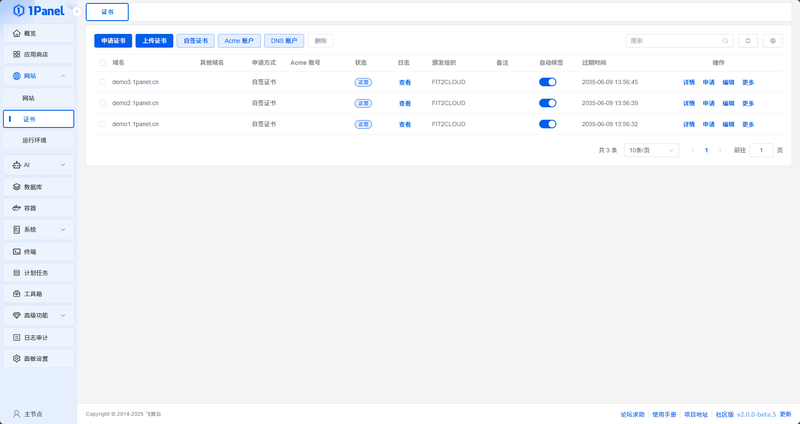The width and height of the screenshot is (800, 424).
Task: Go to previous page arrow
Action: tap(692, 151)
